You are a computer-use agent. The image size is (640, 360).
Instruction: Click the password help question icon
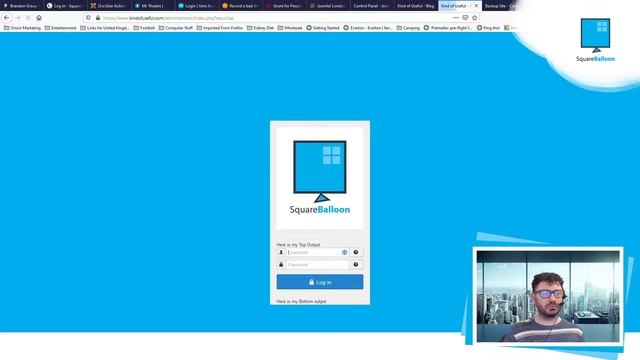pos(356,264)
